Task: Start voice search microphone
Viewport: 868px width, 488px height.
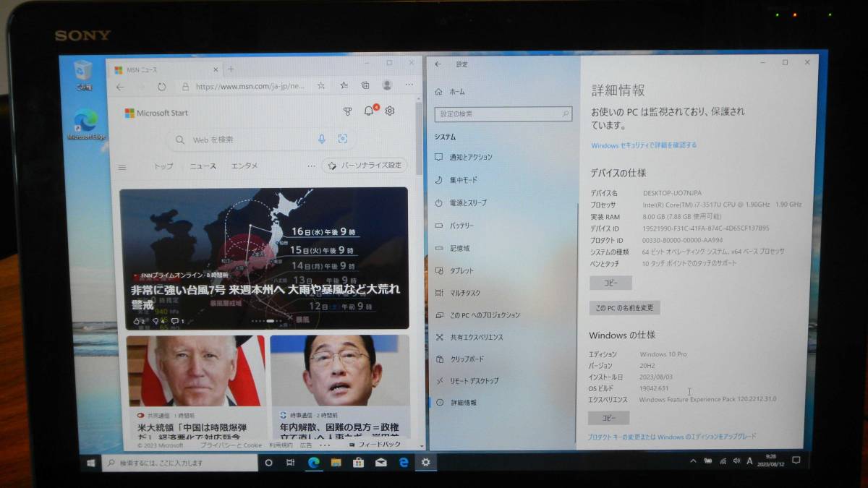Action: click(322, 139)
